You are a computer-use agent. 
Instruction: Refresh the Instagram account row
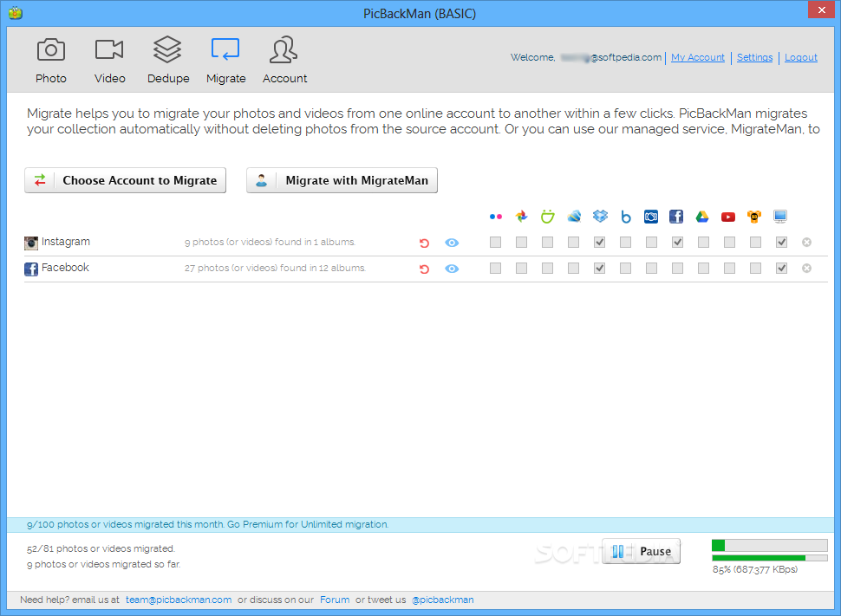424,243
